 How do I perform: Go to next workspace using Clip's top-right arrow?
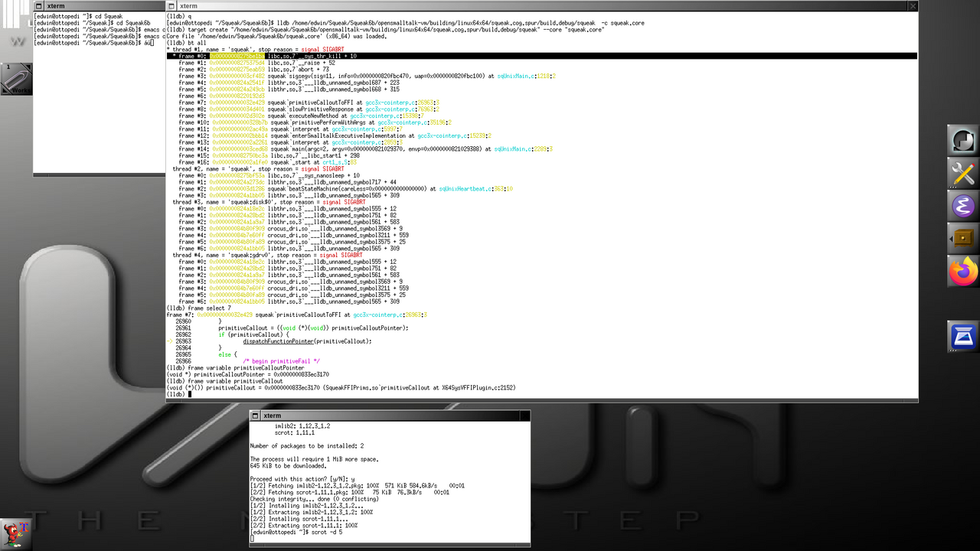pyautogui.click(x=28, y=67)
